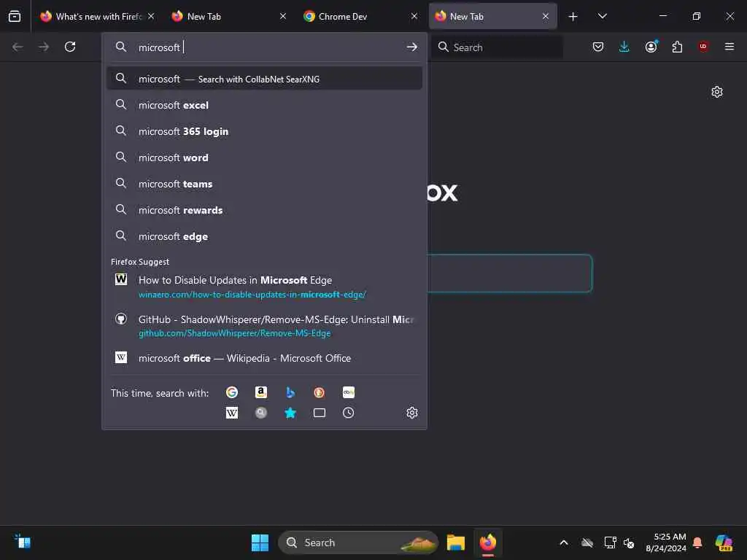Search this time with Amazon
Image resolution: width=747 pixels, height=560 pixels.
[x=261, y=392]
